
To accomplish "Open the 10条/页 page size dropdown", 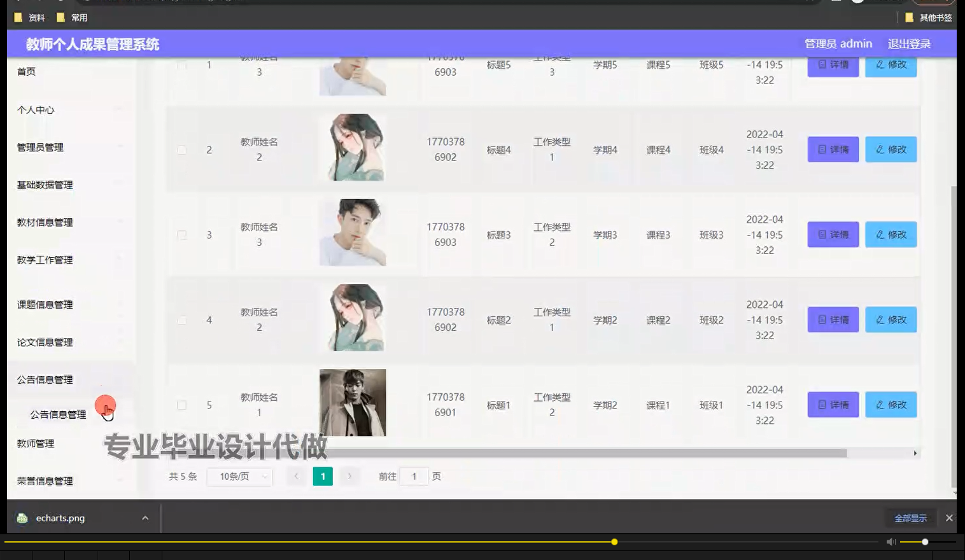I will point(240,476).
